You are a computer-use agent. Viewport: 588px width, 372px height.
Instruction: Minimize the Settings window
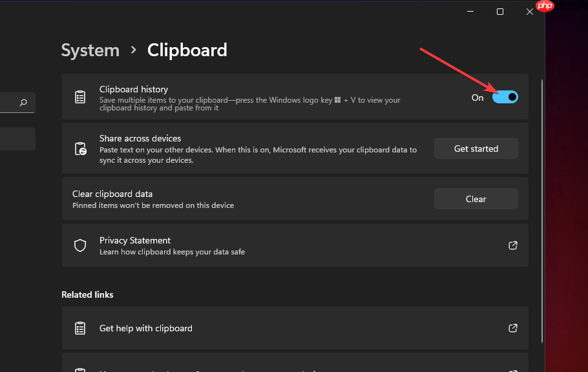(470, 12)
